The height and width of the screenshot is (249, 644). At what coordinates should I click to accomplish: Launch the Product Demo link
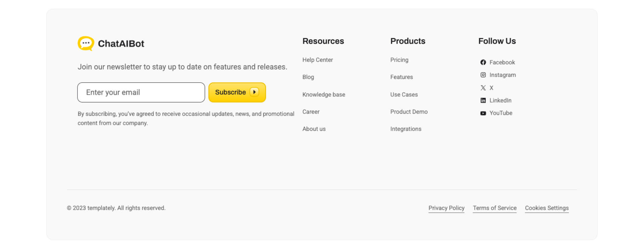pyautogui.click(x=409, y=112)
